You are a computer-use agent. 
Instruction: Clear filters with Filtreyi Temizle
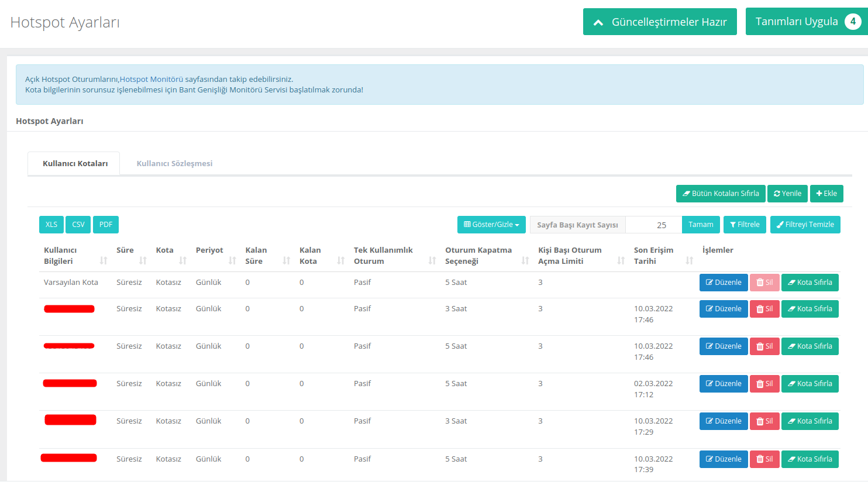805,225
